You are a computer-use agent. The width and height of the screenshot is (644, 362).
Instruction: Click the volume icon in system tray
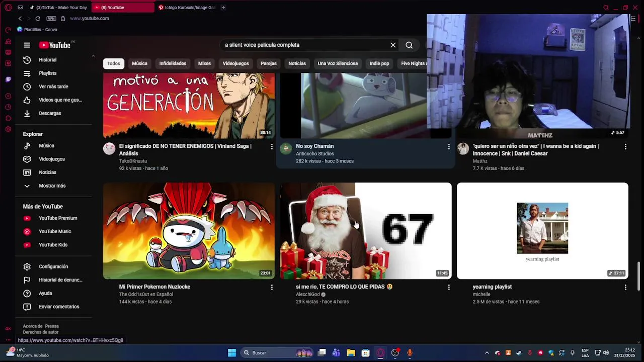tap(606, 353)
